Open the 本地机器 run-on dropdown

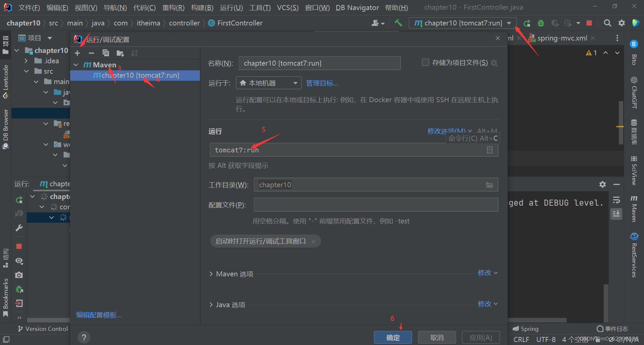pos(269,83)
